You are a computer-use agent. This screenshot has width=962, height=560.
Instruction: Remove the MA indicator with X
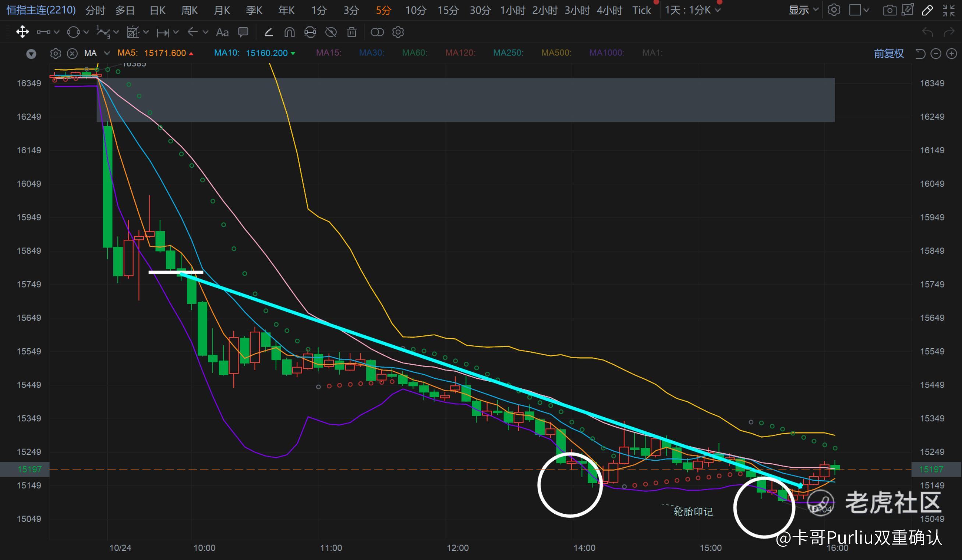tap(72, 53)
